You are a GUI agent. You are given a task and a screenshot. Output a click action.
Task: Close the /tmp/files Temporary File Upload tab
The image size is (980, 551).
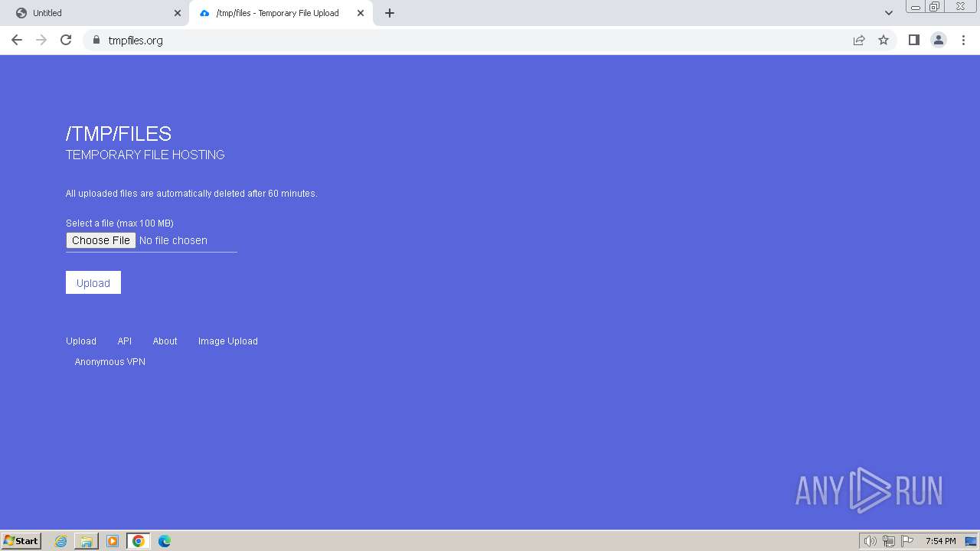pyautogui.click(x=361, y=13)
